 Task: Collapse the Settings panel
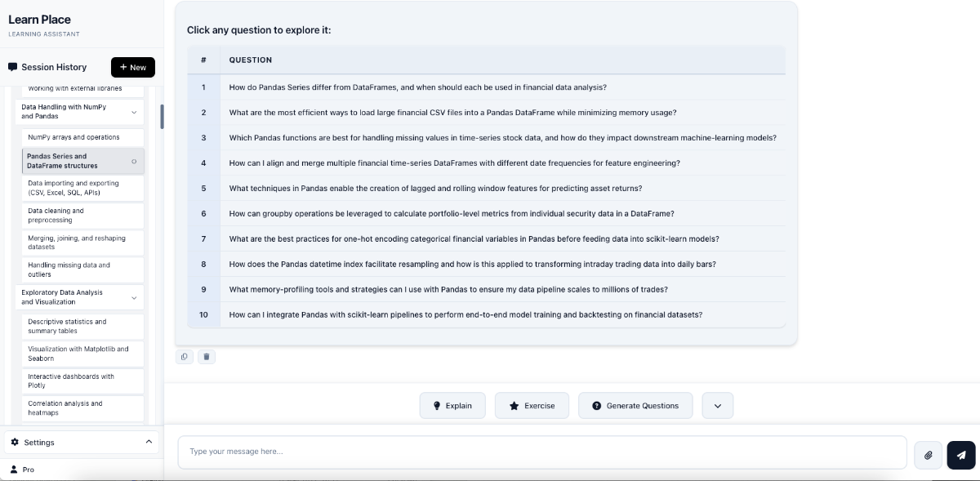coord(148,442)
